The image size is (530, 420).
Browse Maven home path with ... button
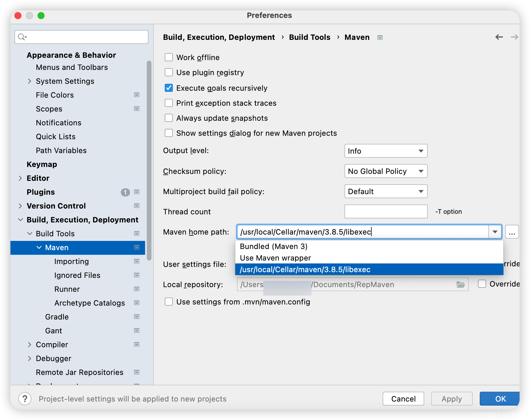[512, 232]
